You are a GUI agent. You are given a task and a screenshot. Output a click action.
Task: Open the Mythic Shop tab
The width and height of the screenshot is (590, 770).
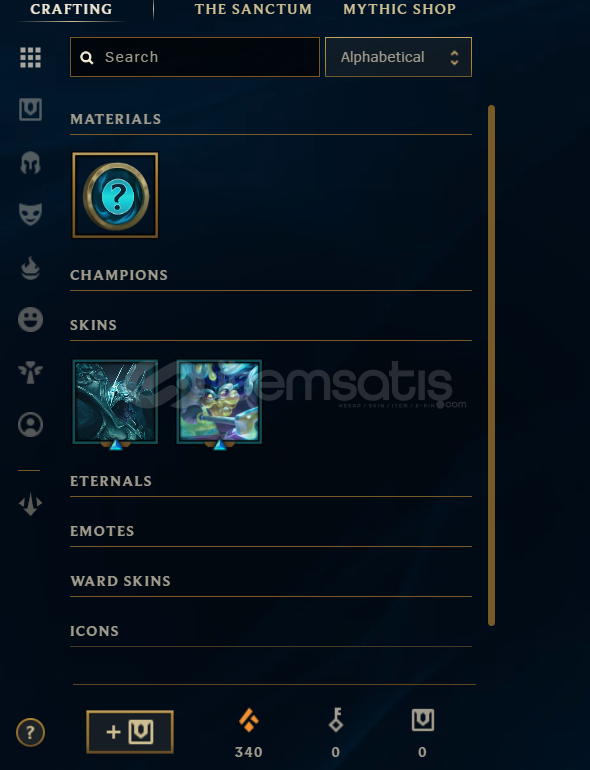(x=399, y=9)
